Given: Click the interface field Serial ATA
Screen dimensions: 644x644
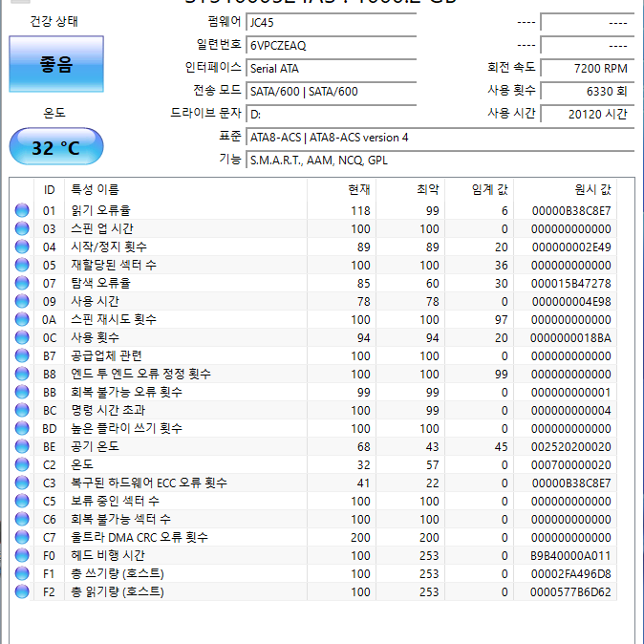Looking at the screenshot, I should click(331, 68).
